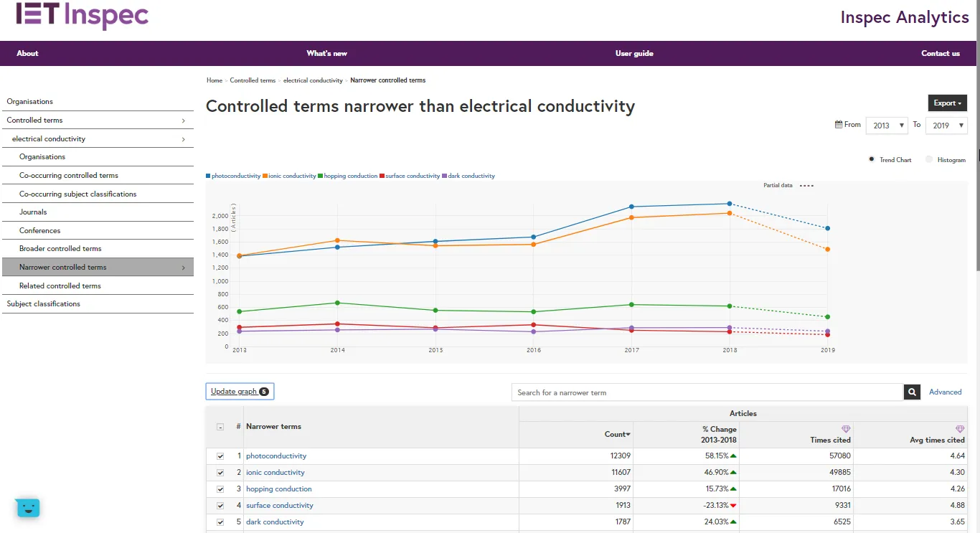Click the search magnifier icon button

click(x=912, y=392)
